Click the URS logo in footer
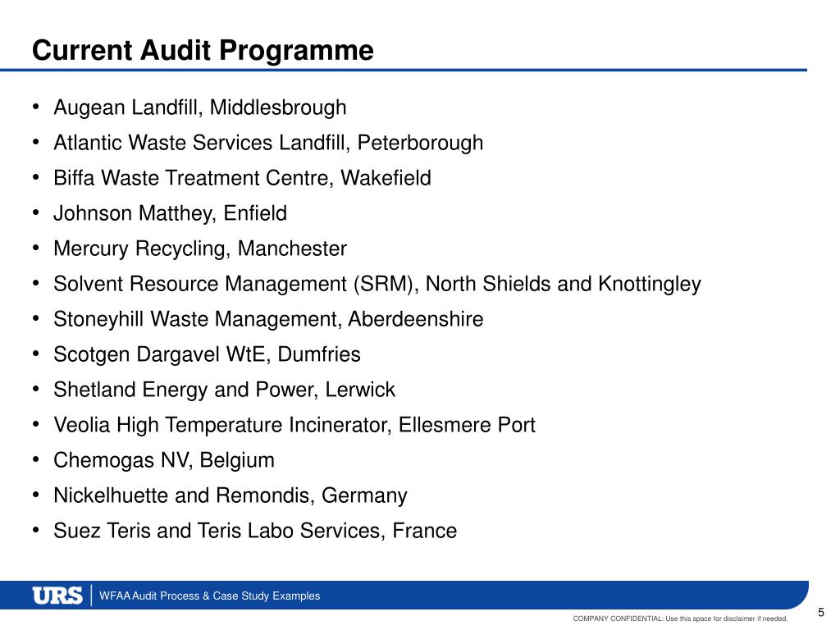 pyautogui.click(x=57, y=596)
